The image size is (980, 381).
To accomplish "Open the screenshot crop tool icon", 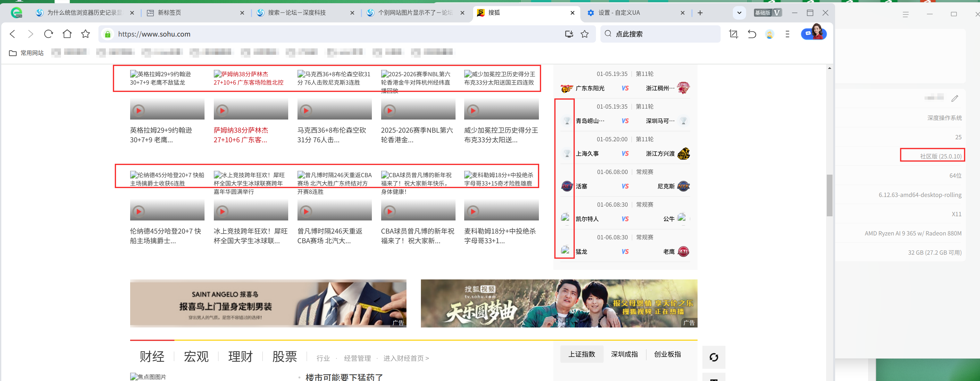I will [x=733, y=34].
